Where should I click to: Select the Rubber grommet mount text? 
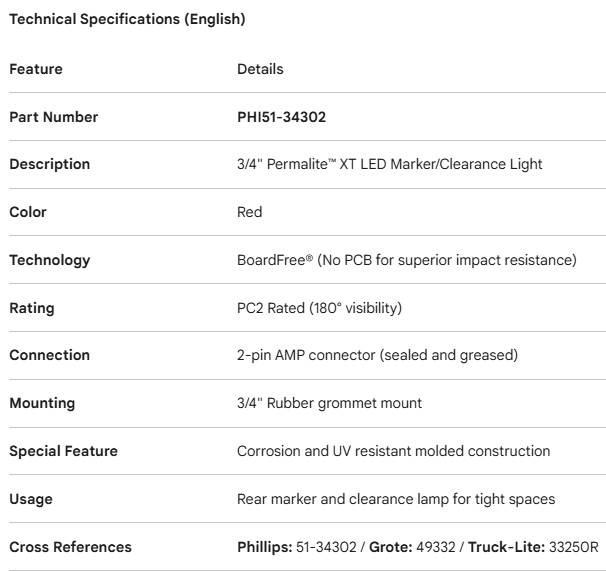click(x=329, y=403)
